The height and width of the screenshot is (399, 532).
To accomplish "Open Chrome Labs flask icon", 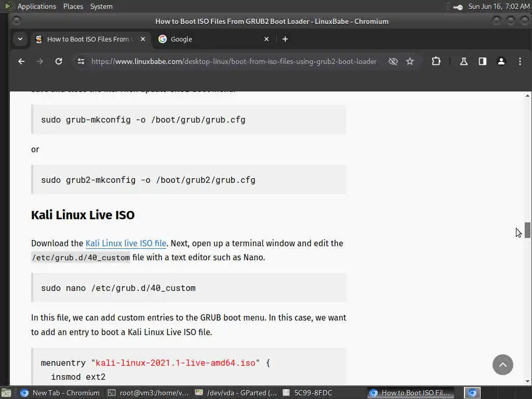I will click(463, 61).
